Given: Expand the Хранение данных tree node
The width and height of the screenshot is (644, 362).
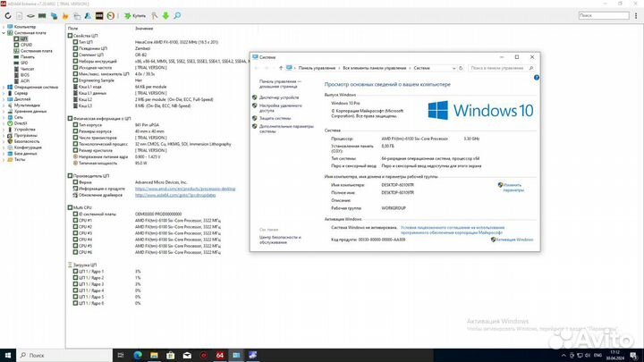Looking at the screenshot, I should (4, 111).
